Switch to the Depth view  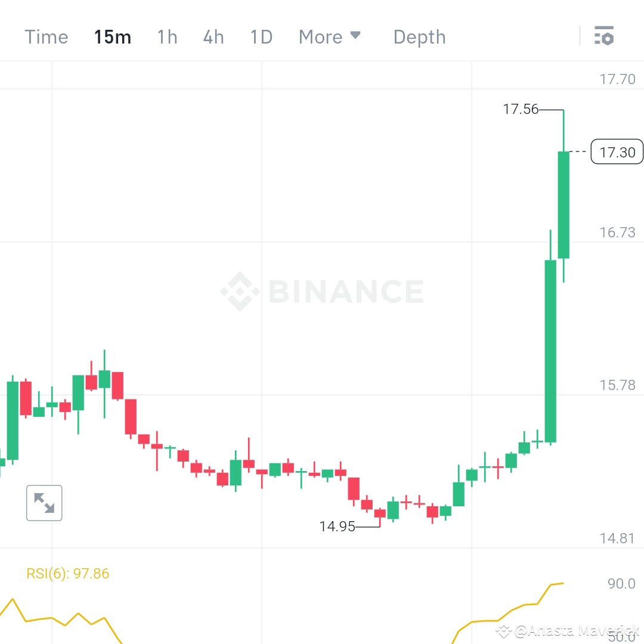(x=419, y=36)
